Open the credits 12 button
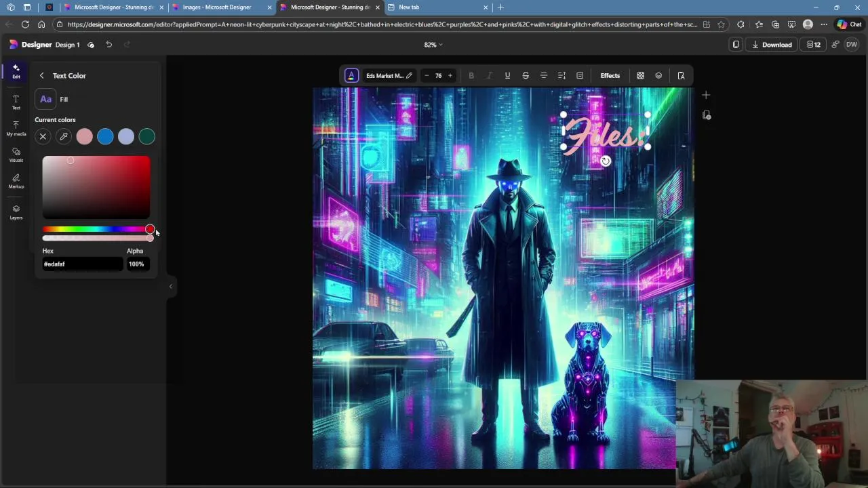868x488 pixels. 813,45
